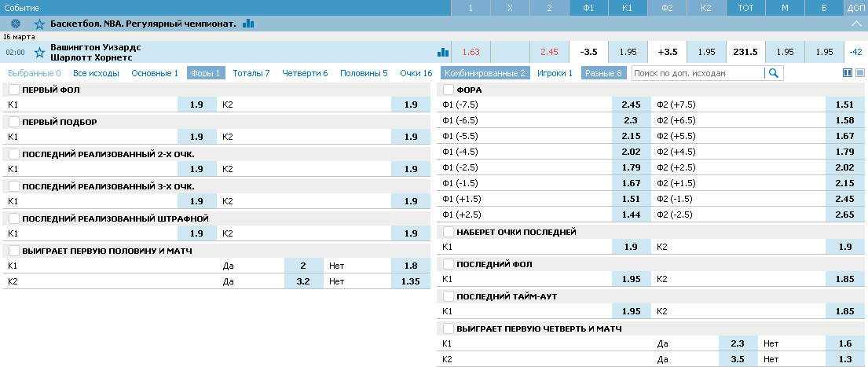Pick К2 Да odds 3.5 first quarter and match
Screen dimensions: 868x367
tap(738, 359)
